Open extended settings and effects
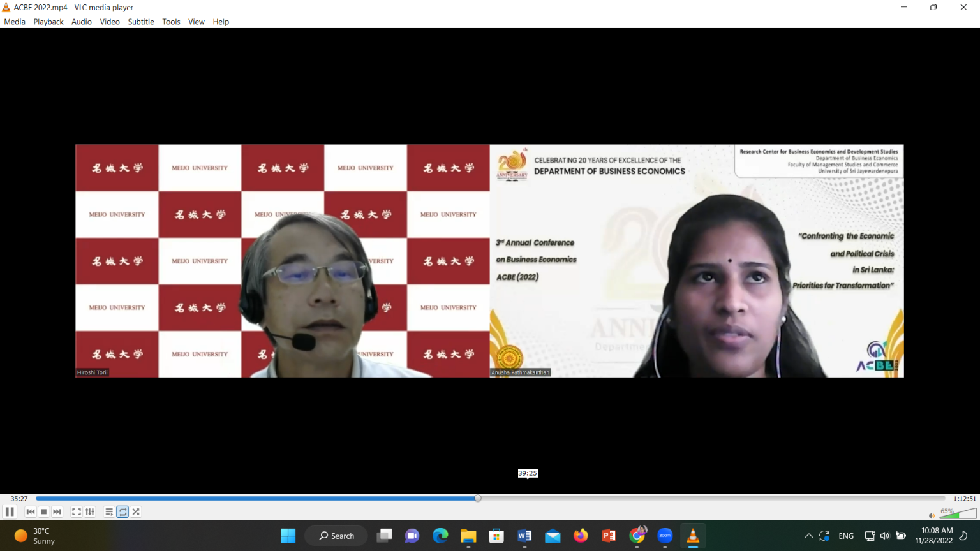980x551 pixels. click(90, 511)
